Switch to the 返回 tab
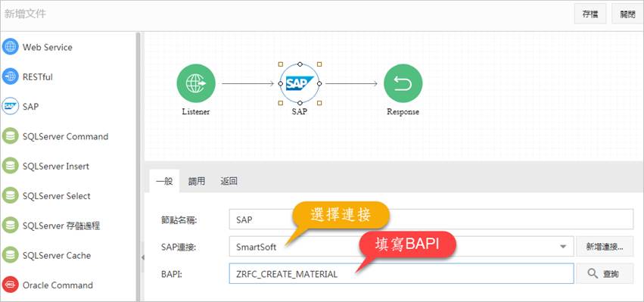Image resolution: width=644 pixels, height=302 pixels. click(x=229, y=181)
